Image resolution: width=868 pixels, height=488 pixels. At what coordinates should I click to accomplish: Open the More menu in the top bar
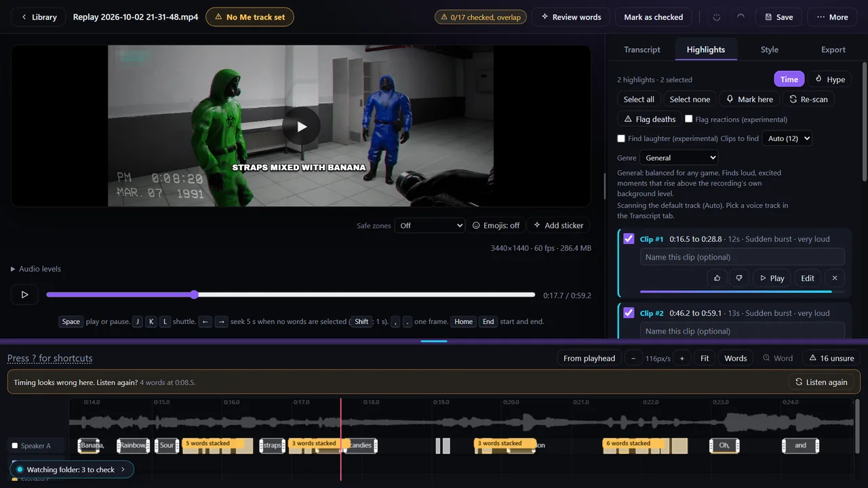click(x=832, y=17)
